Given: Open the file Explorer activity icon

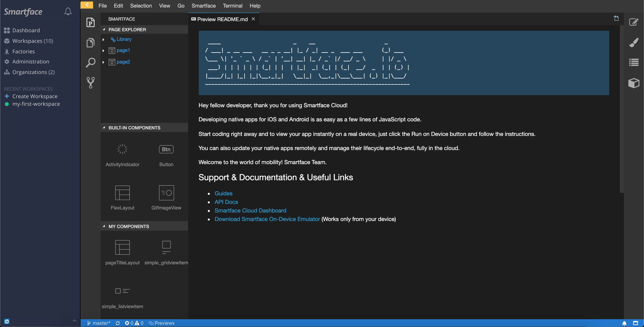Looking at the screenshot, I should 90,43.
